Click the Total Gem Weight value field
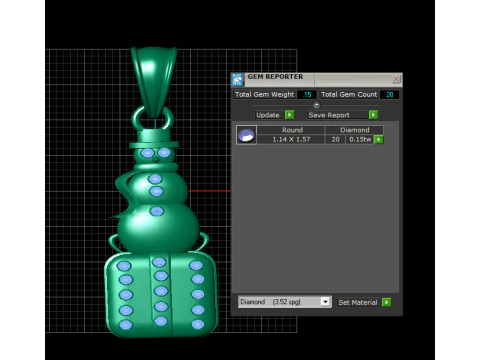480x360 pixels. click(306, 95)
